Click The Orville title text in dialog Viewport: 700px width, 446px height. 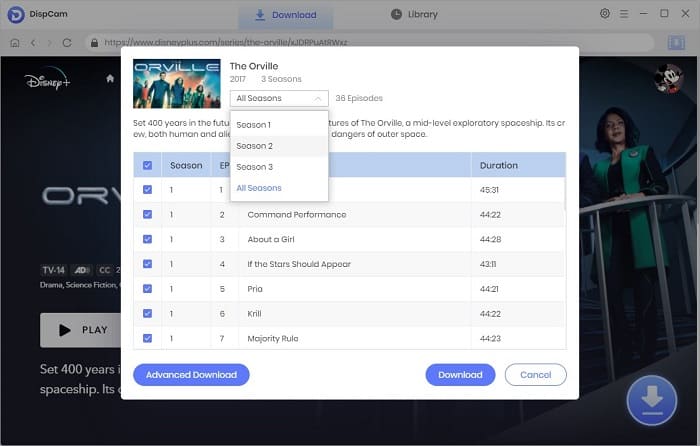[x=254, y=66]
